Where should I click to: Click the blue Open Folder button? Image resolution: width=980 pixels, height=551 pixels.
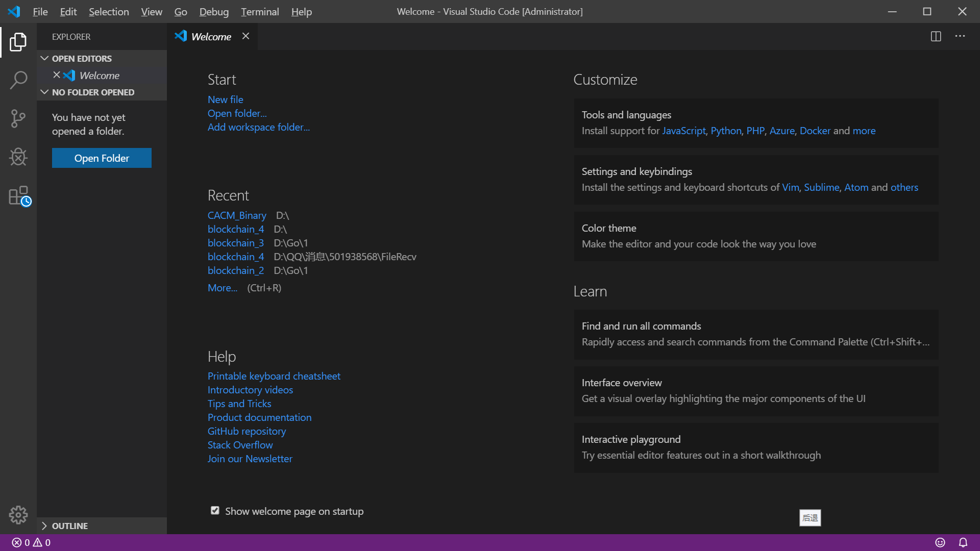click(x=102, y=158)
